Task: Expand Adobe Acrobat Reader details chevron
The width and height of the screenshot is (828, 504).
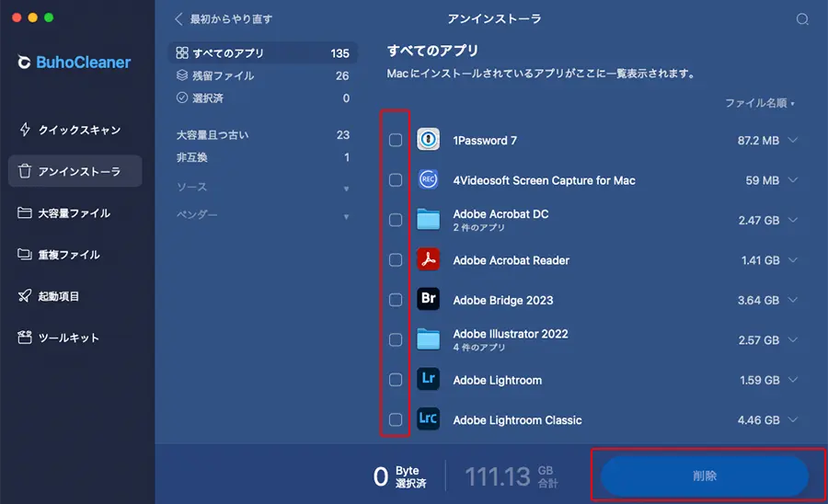Action: pyautogui.click(x=793, y=259)
